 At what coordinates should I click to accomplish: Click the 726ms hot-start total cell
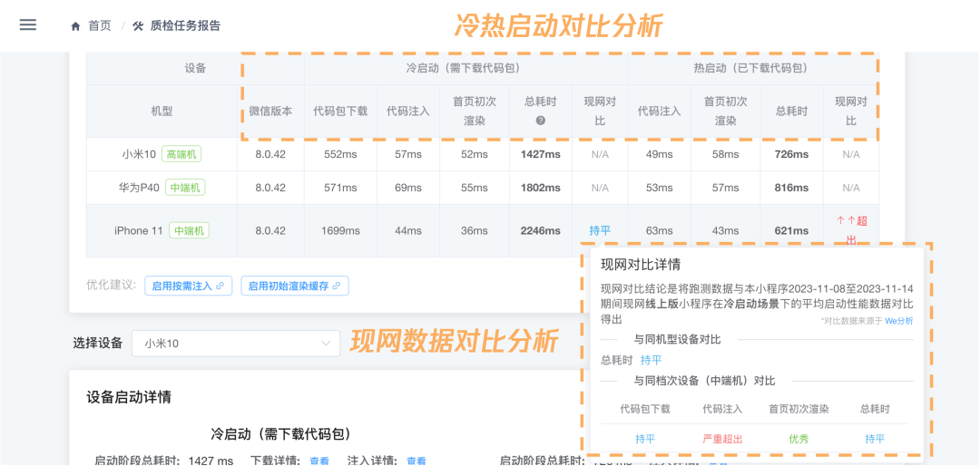(x=792, y=154)
